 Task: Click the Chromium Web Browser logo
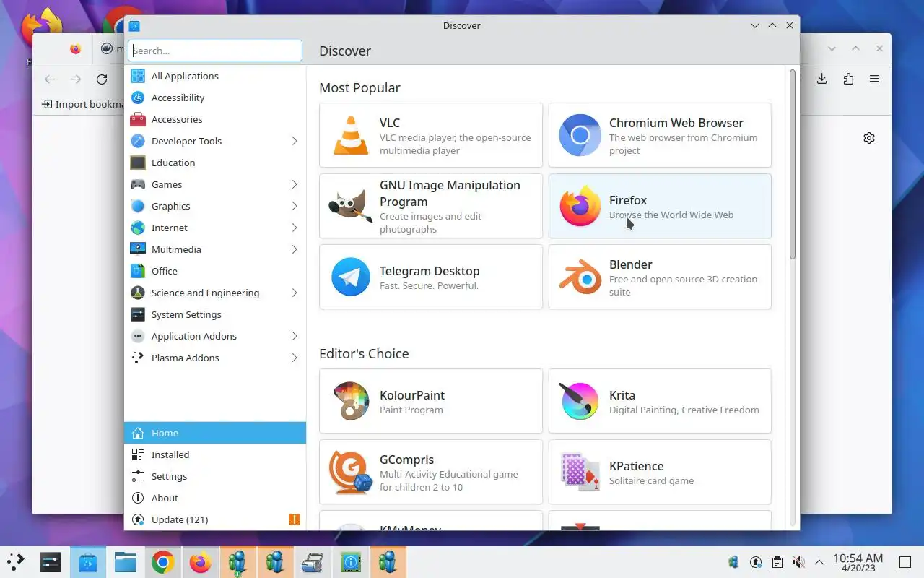click(x=580, y=135)
